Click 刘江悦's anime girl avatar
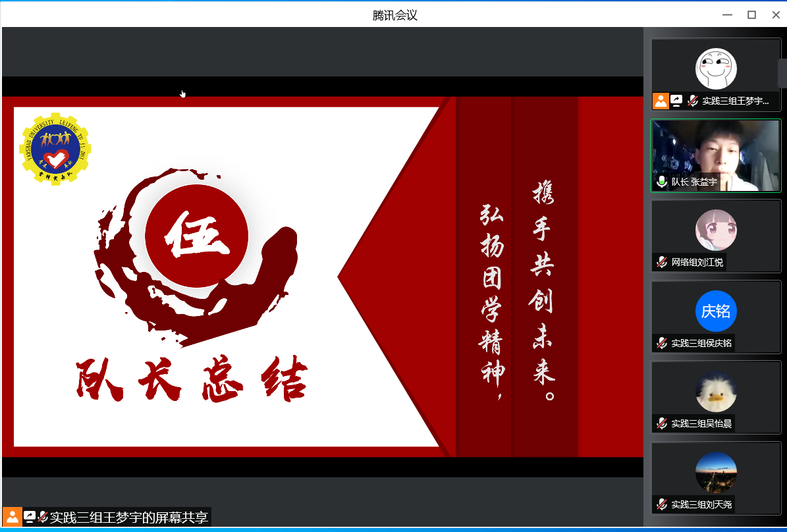The height and width of the screenshot is (532, 787). (x=716, y=230)
